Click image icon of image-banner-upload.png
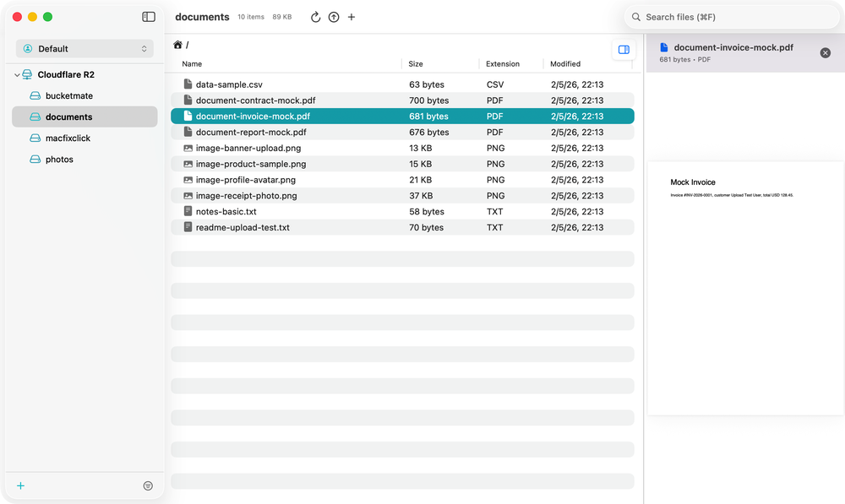Image resolution: width=845 pixels, height=504 pixels. (x=188, y=148)
